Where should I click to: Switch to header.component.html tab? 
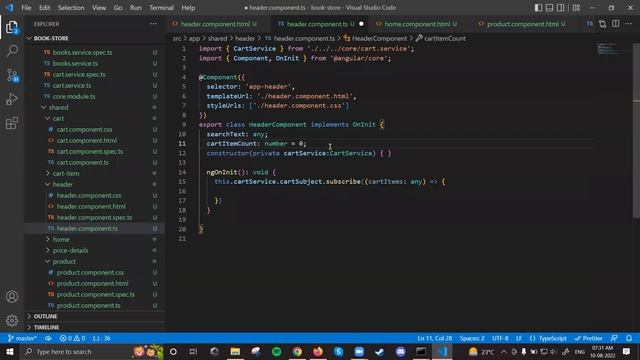click(x=215, y=24)
